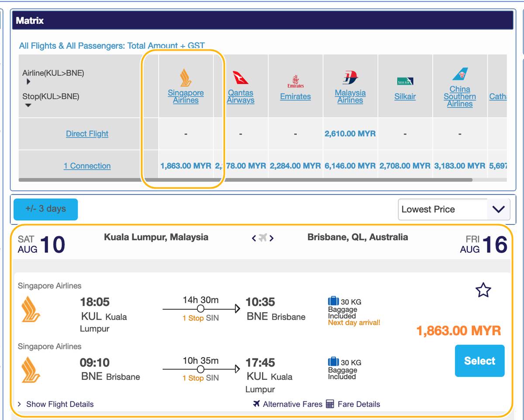Open Singapore Airlines link in matrix
Screen dimensions: 524x420
click(186, 96)
